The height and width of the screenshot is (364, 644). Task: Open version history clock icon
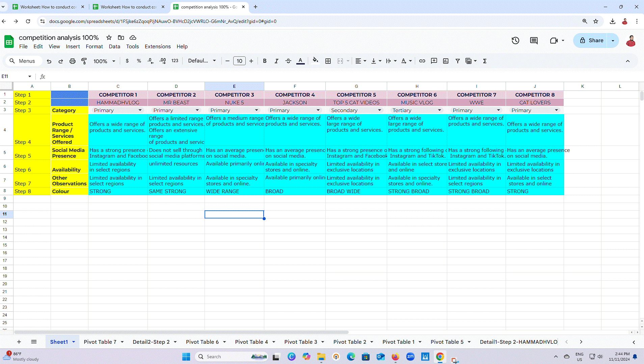tap(515, 41)
